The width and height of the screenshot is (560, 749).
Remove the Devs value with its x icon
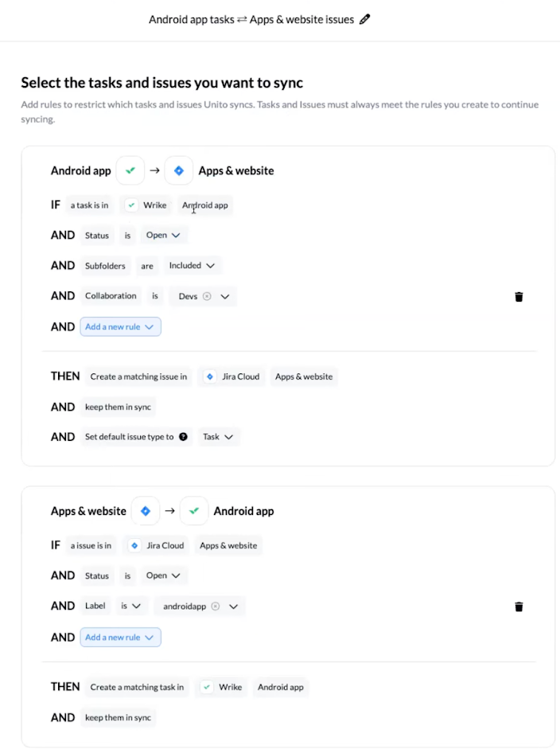click(207, 296)
